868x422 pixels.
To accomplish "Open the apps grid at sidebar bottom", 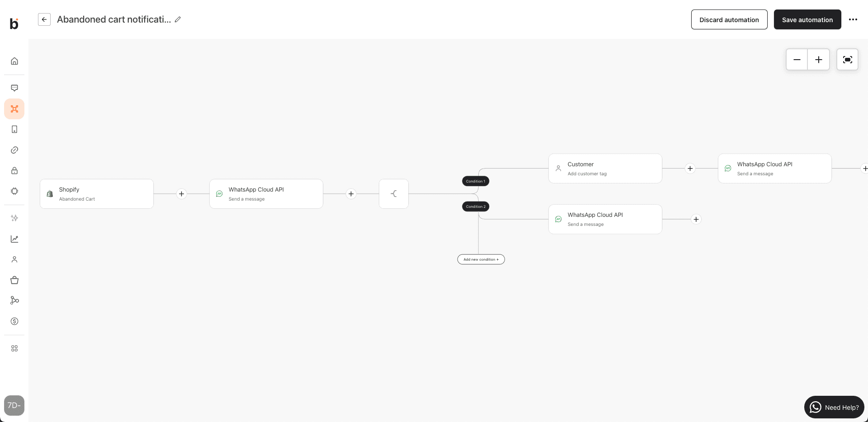I will tap(14, 348).
